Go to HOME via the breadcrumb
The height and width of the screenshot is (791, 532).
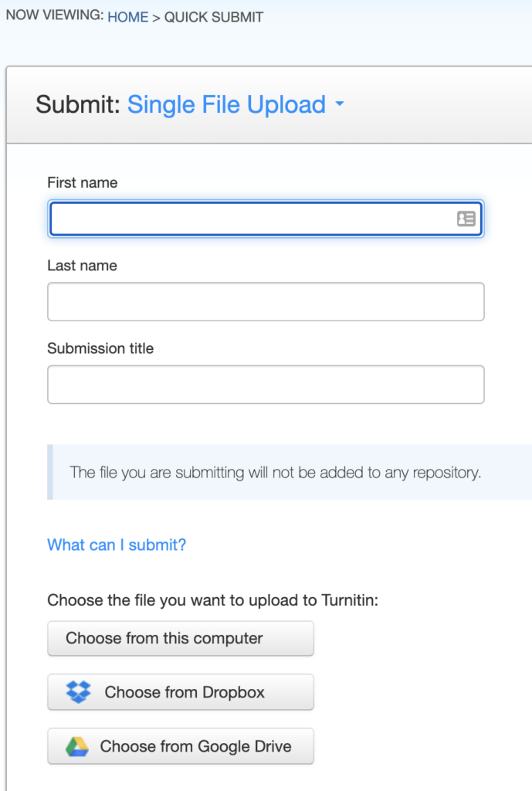pos(127,17)
